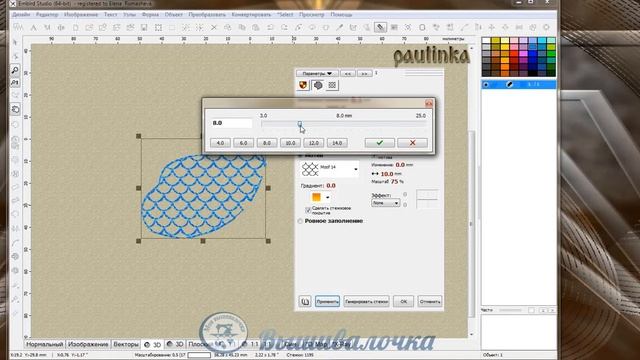The height and width of the screenshot is (360, 640).
Task: Click the save floppy icon in top toolbar
Action: (x=144, y=28)
